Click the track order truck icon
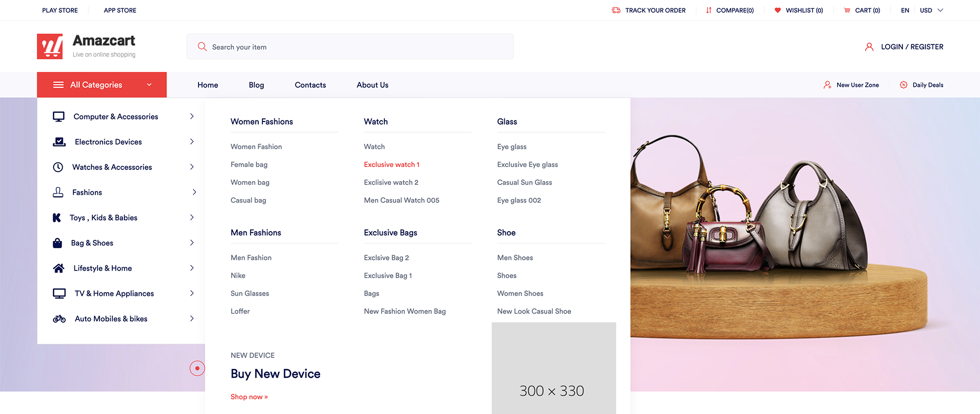The height and width of the screenshot is (414, 980). click(x=616, y=10)
